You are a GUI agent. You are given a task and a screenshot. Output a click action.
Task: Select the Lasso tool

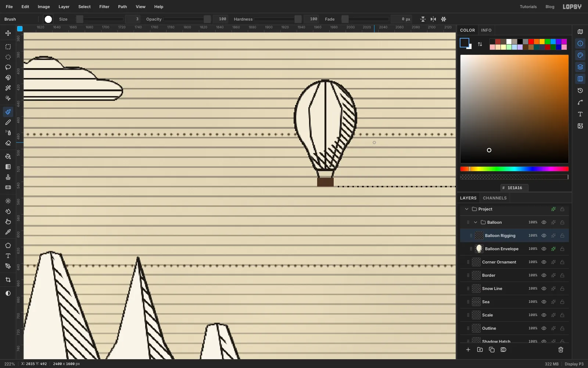pyautogui.click(x=8, y=67)
